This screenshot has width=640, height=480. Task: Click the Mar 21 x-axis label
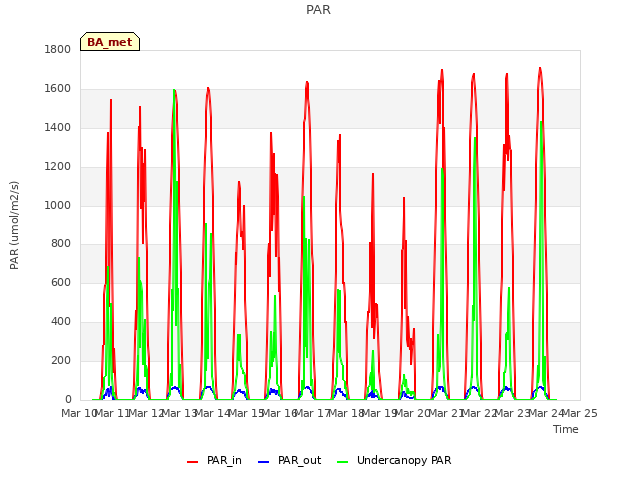446,413
